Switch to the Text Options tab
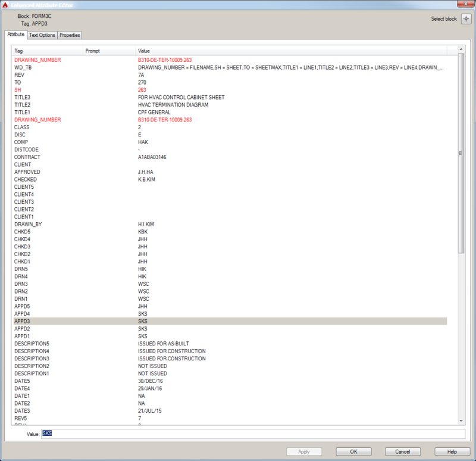 (x=42, y=35)
